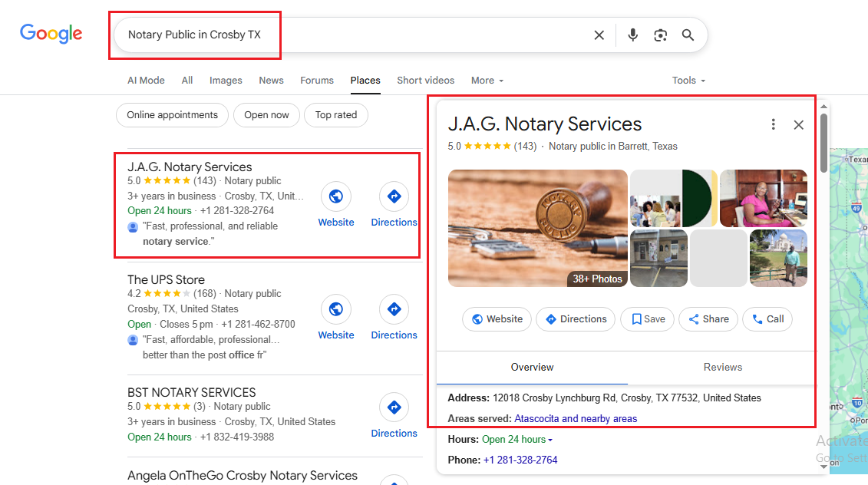Screen dimensions: 868x485
Task: Switch to the Images search tab
Action: pyautogui.click(x=226, y=81)
